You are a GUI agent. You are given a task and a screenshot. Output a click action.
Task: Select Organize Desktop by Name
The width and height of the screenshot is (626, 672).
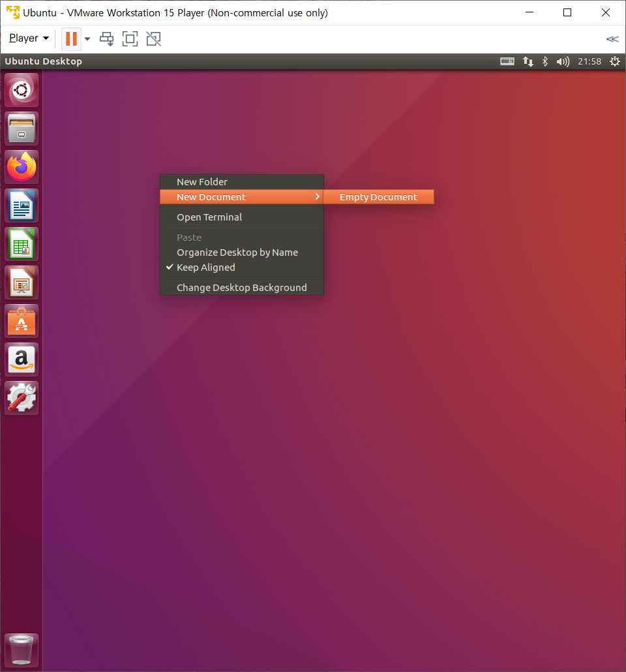point(242,252)
